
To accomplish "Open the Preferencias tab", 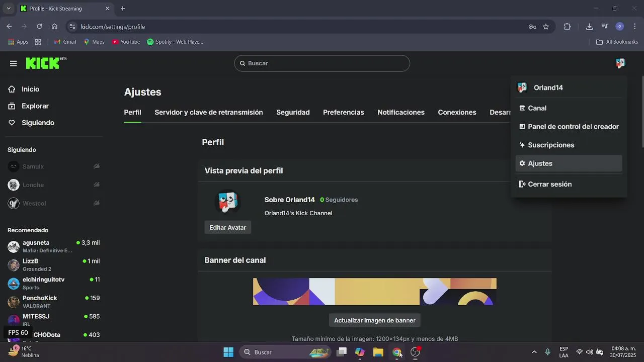I will pyautogui.click(x=344, y=113).
